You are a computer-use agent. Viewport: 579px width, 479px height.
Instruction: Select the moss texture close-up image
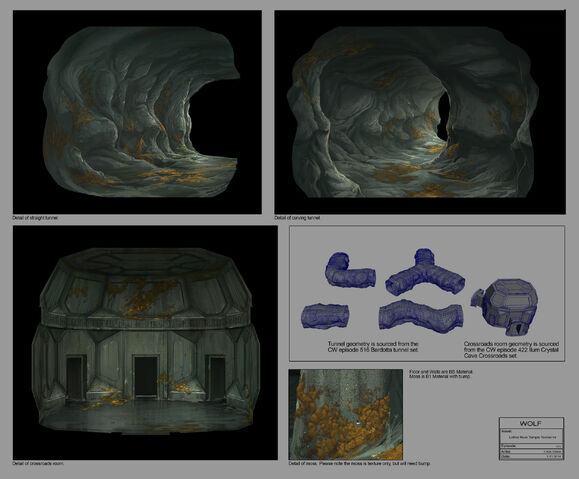[346, 414]
